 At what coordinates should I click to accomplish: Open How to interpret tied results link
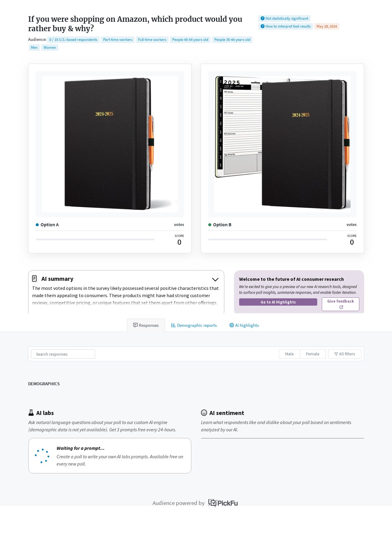click(x=288, y=26)
